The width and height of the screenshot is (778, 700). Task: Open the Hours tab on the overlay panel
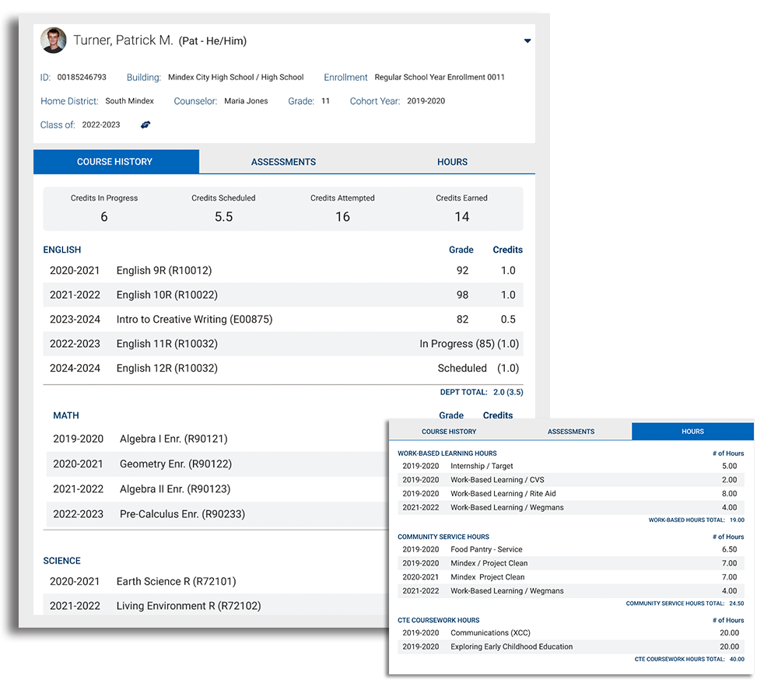coord(692,431)
